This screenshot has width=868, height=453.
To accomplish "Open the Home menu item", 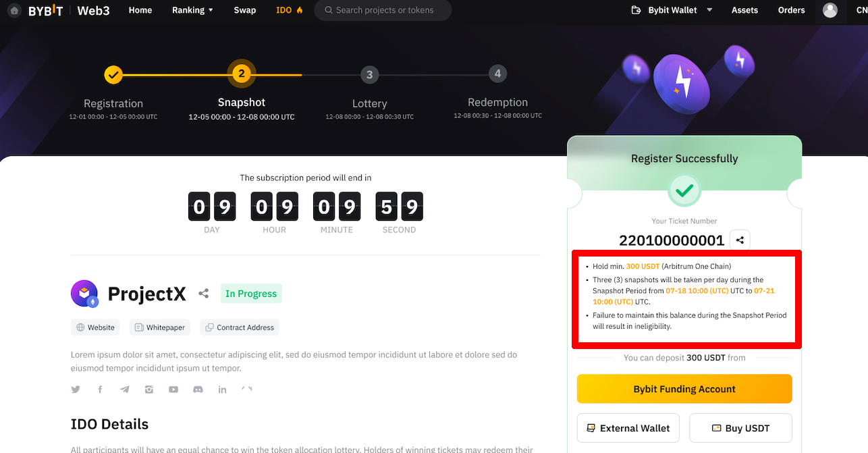I will point(140,10).
